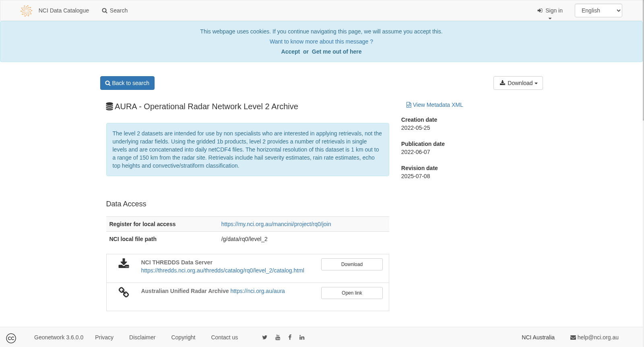This screenshot has height=347, width=644.
Task: Open the Facebook icon in footer
Action: point(290,337)
